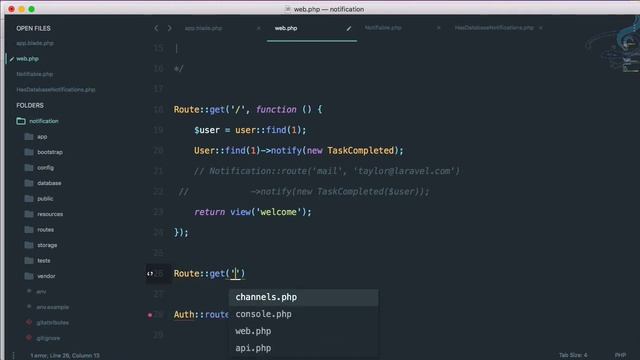Click the '$user = user::find(1);' line

(x=250, y=130)
